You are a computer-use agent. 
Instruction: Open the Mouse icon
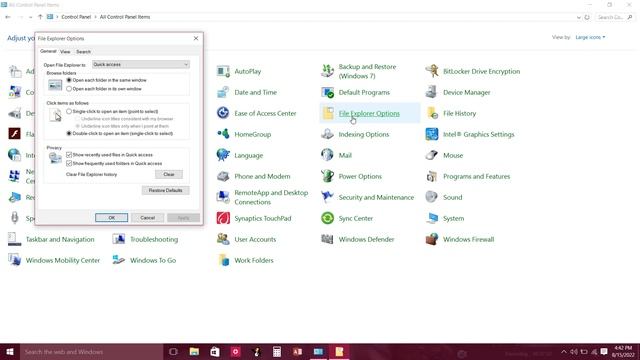coord(432,155)
